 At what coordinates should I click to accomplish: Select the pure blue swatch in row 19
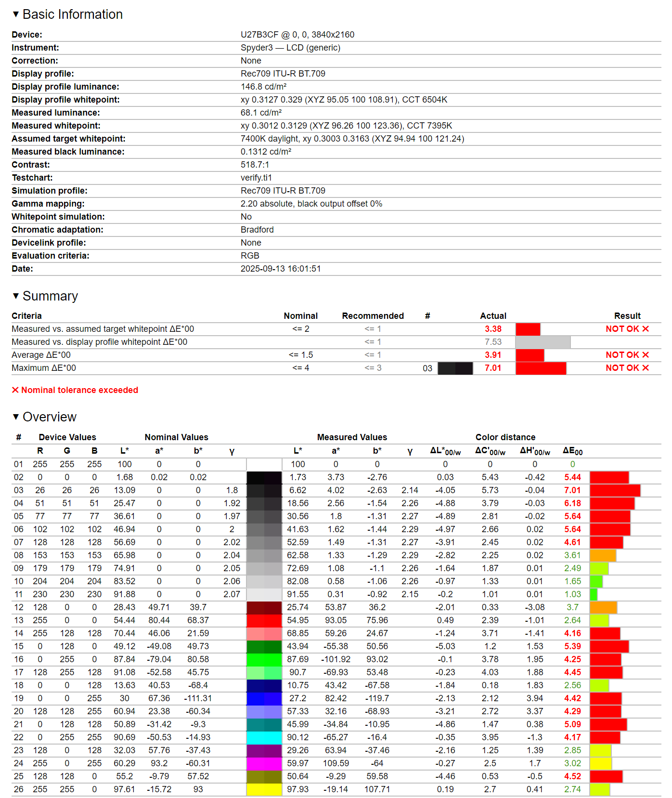coord(264,698)
